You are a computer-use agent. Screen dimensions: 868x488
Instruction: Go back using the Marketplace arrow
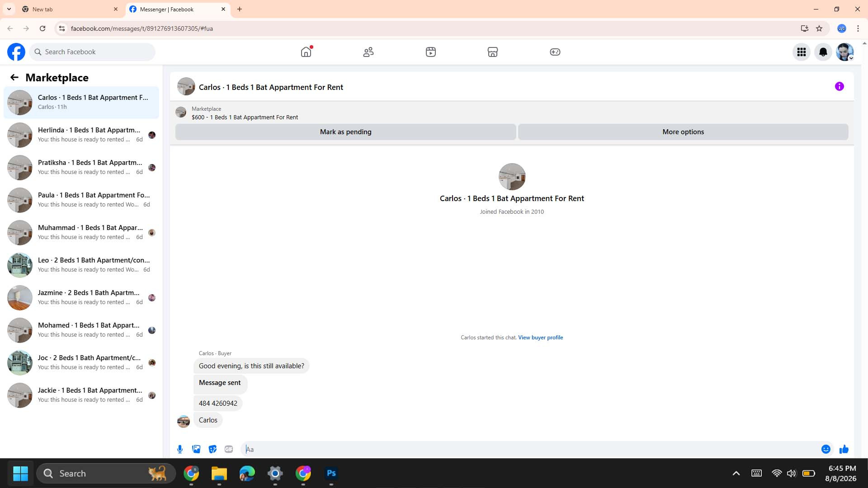pos(14,78)
